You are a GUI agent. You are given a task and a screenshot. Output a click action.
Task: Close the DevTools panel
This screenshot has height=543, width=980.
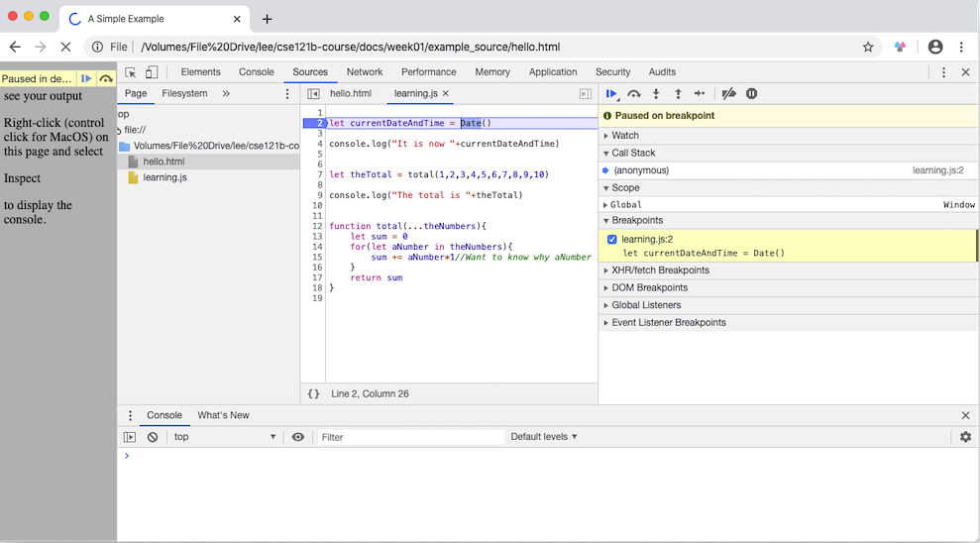pos(965,72)
